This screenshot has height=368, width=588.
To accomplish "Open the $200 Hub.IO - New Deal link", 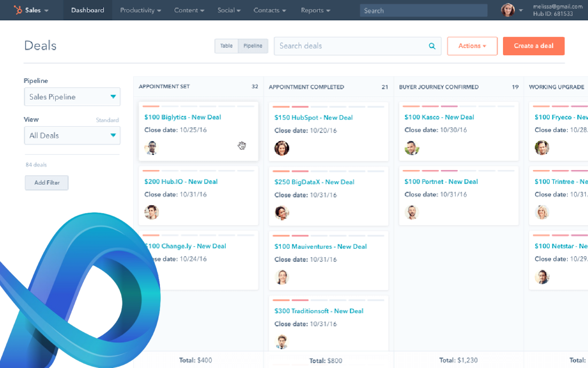I will click(x=181, y=182).
